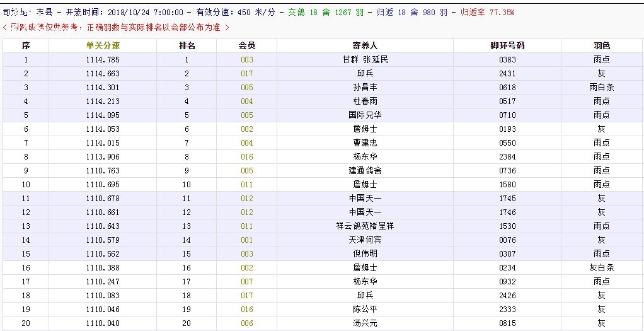Viewport: 644px width, 331px height.
Task: Click the 寄养人 column header
Action: coord(364,46)
